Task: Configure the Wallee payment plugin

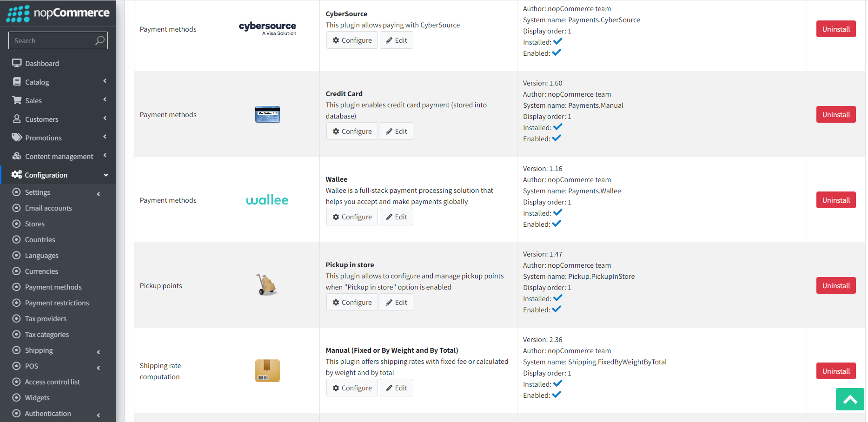Action: click(x=352, y=217)
